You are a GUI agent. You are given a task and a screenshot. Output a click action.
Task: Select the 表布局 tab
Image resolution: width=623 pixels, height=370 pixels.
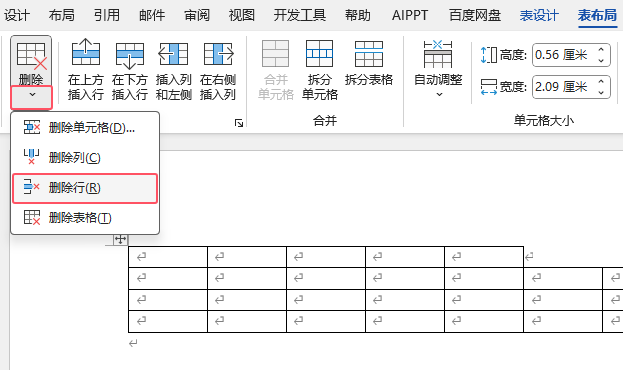[597, 15]
